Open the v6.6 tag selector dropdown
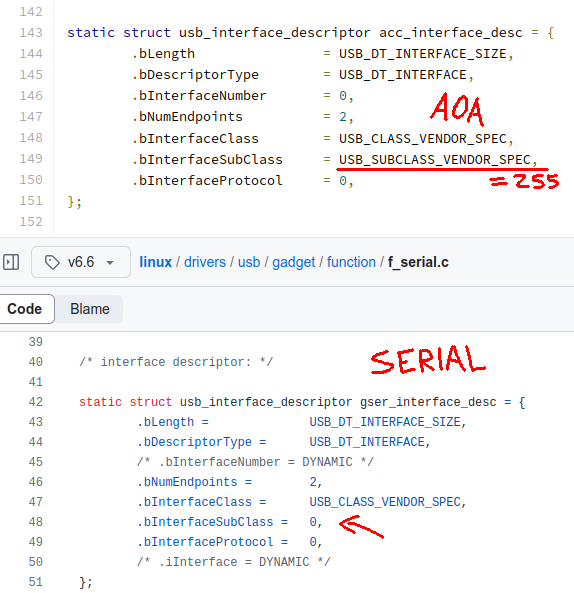The image size is (574, 593). [x=81, y=262]
